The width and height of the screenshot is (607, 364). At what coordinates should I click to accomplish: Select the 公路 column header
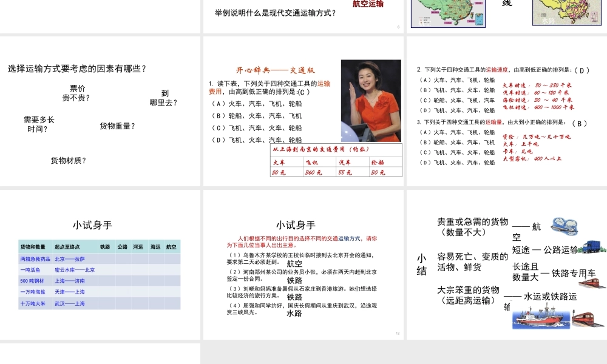click(x=123, y=247)
